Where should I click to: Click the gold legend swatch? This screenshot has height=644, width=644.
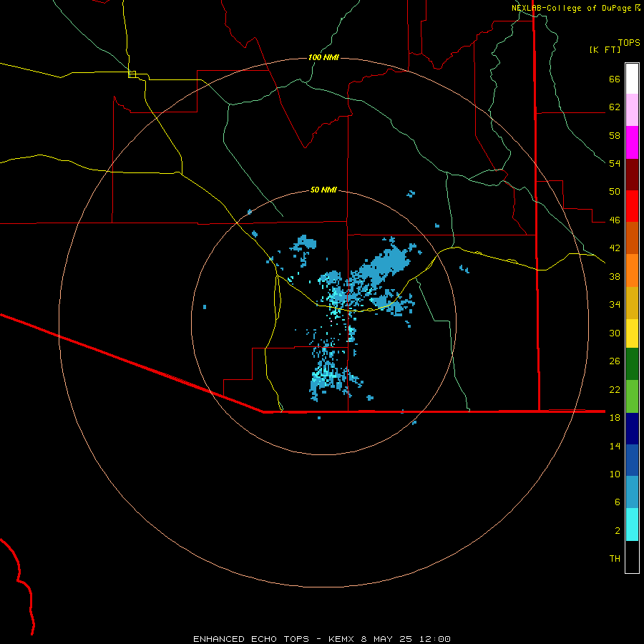(632, 303)
